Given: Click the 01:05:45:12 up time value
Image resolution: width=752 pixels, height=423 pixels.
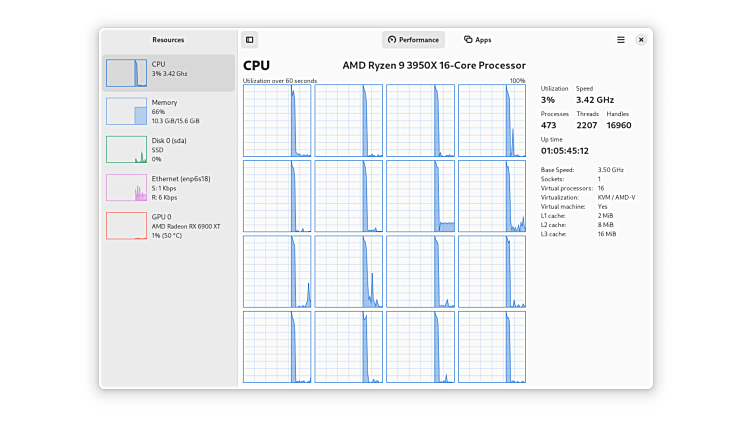Looking at the screenshot, I should (564, 151).
